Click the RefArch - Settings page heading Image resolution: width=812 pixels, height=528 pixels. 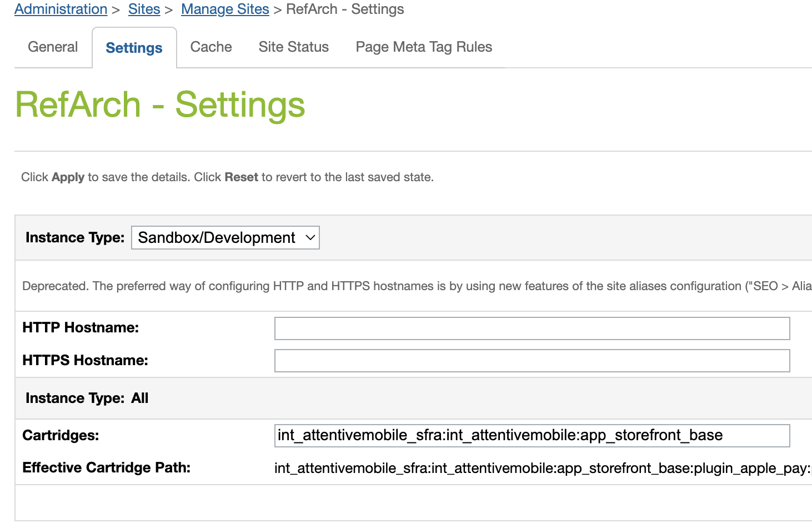[x=161, y=105]
